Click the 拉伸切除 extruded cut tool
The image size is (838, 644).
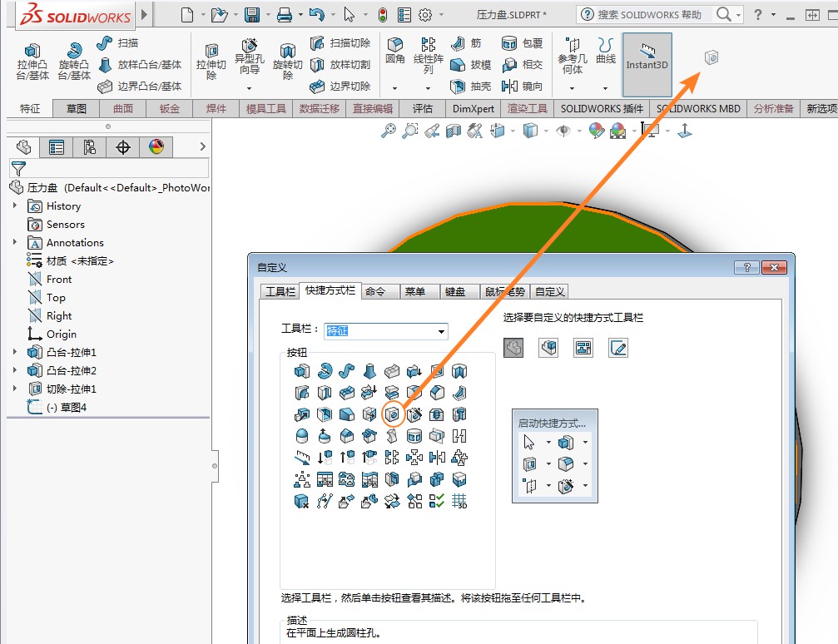(211, 62)
